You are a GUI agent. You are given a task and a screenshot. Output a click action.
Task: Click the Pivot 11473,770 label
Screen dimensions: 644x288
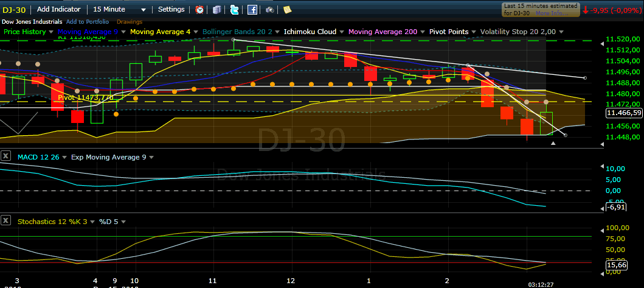click(86, 97)
